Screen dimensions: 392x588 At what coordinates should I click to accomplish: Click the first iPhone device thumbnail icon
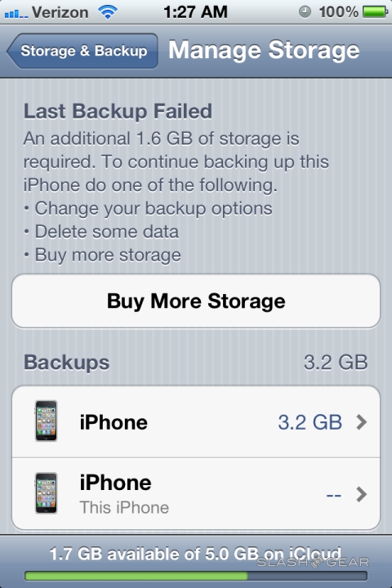click(x=46, y=421)
